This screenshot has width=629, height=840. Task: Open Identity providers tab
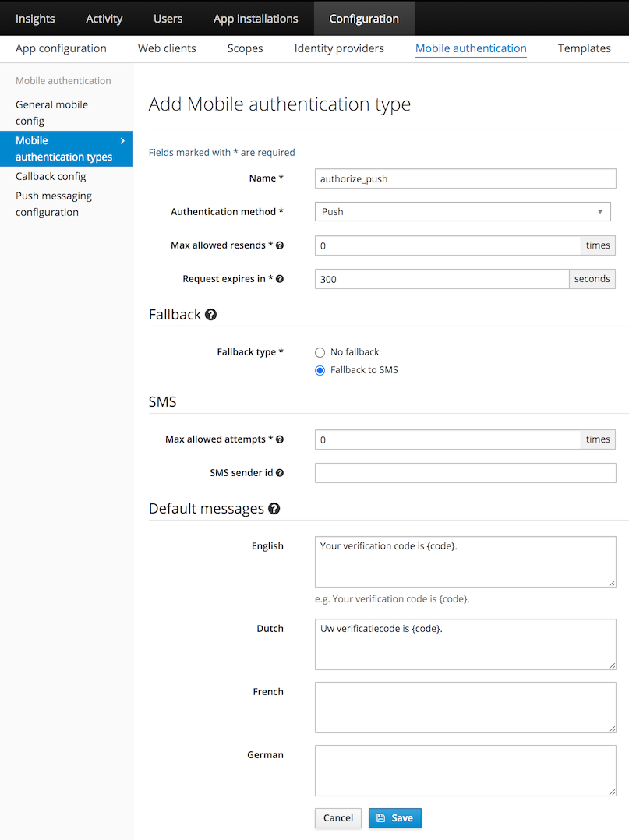[x=339, y=48]
